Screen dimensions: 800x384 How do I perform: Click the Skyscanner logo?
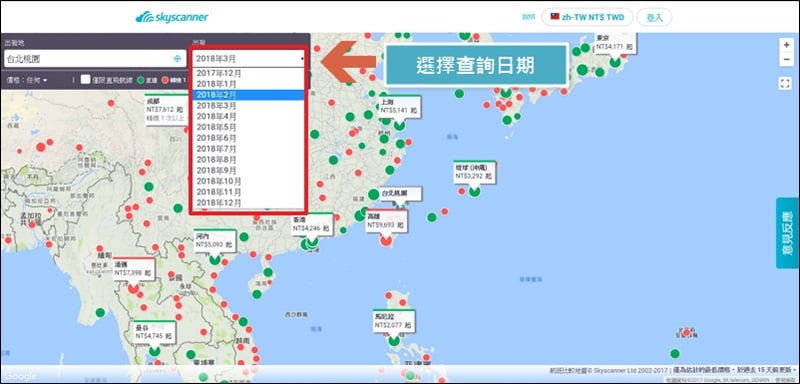tap(172, 17)
